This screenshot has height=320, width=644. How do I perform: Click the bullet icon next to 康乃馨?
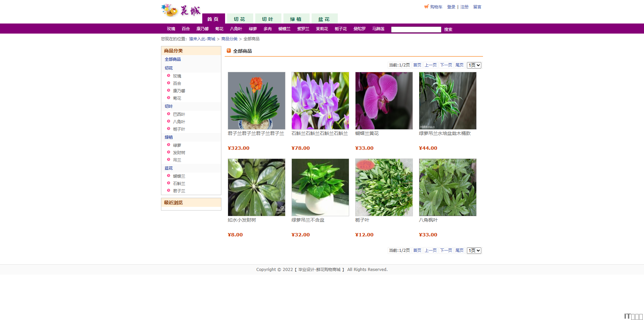pos(169,91)
